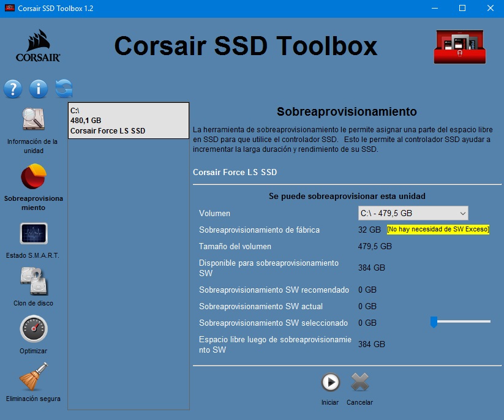Select the C:\ Corsair Force LS SSD drive
Viewport: 504px width, 420px height.
pos(128,121)
